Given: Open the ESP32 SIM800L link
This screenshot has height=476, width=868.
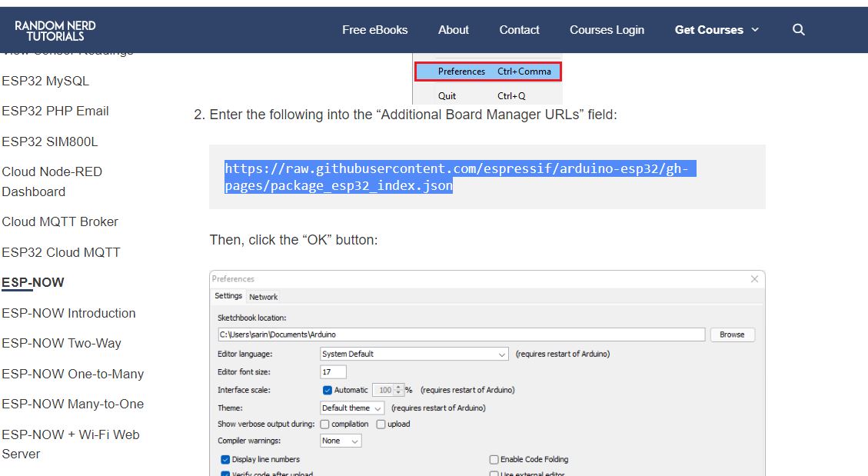Looking at the screenshot, I should coord(50,141).
